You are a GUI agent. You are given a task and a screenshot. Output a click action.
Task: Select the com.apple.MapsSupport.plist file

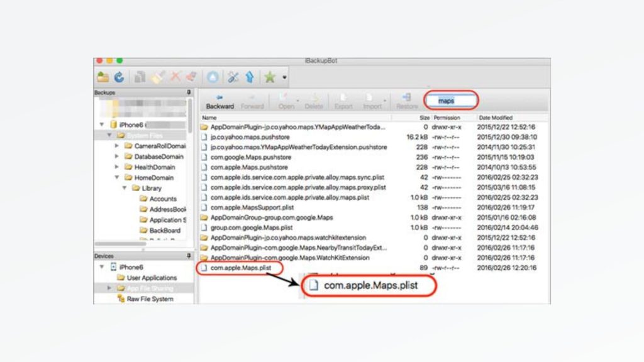click(374, 207)
